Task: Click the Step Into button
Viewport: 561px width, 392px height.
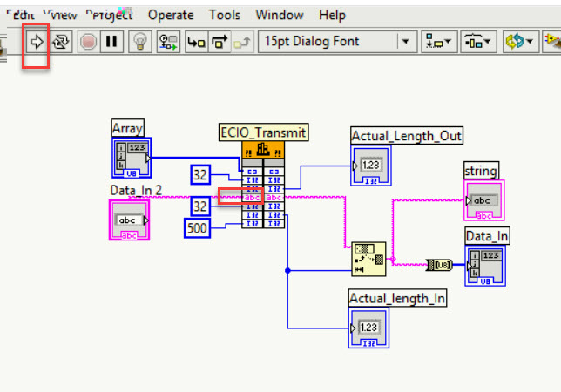Action: (x=196, y=42)
